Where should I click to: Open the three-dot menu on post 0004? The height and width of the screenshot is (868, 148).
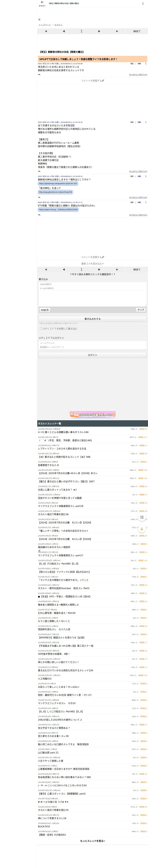(146, 203)
